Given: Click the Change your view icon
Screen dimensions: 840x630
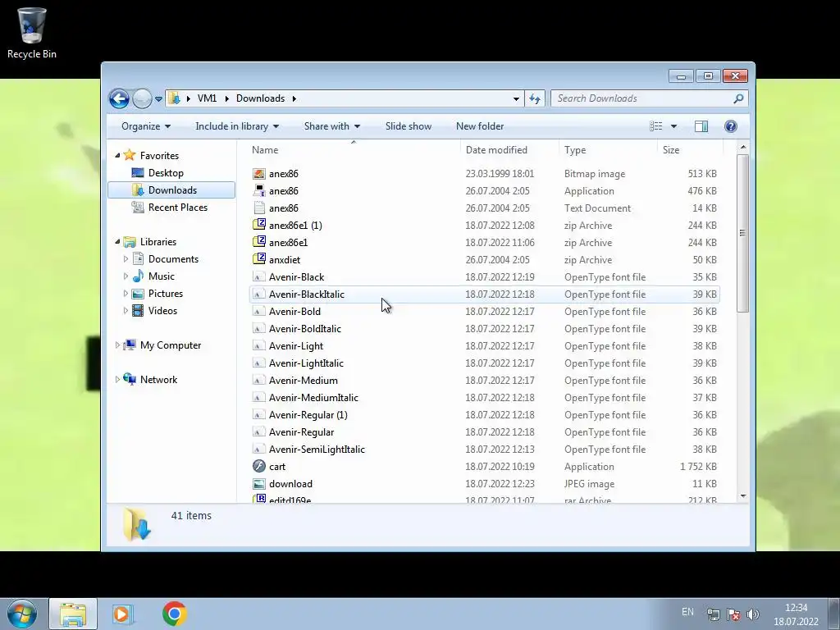Looking at the screenshot, I should click(x=655, y=126).
